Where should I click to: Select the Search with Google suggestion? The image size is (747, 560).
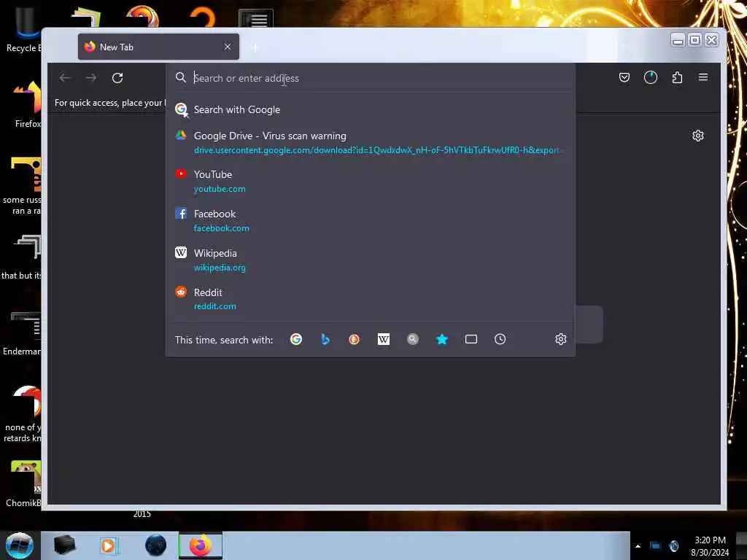371,109
